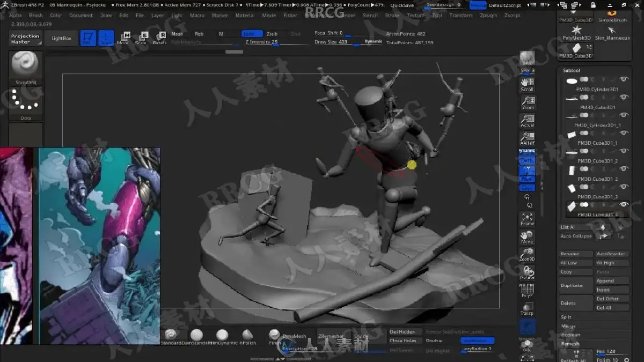The height and width of the screenshot is (362, 644).
Task: Open the Brush menu
Action: point(35,16)
